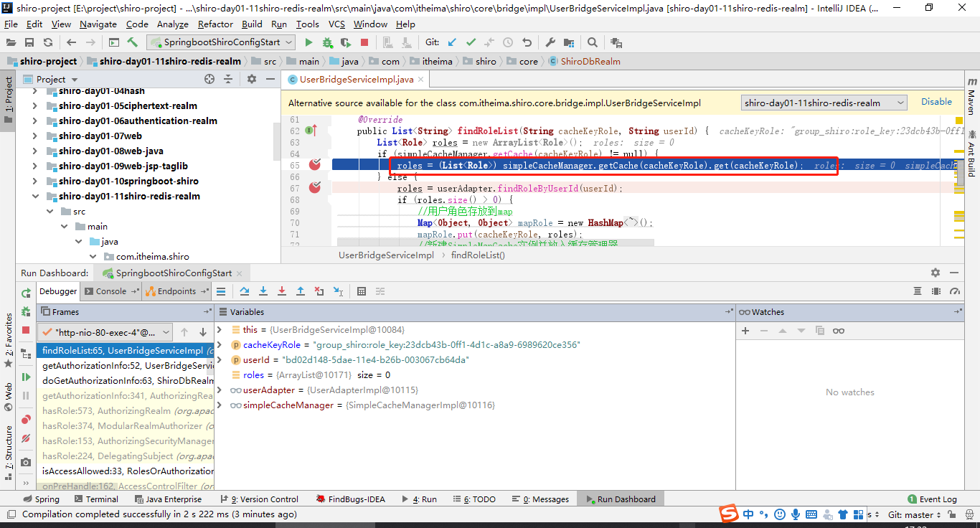Screen dimensions: 980x528
Task: Click the Resume Program green icon in debug sidebar
Action: tap(26, 377)
